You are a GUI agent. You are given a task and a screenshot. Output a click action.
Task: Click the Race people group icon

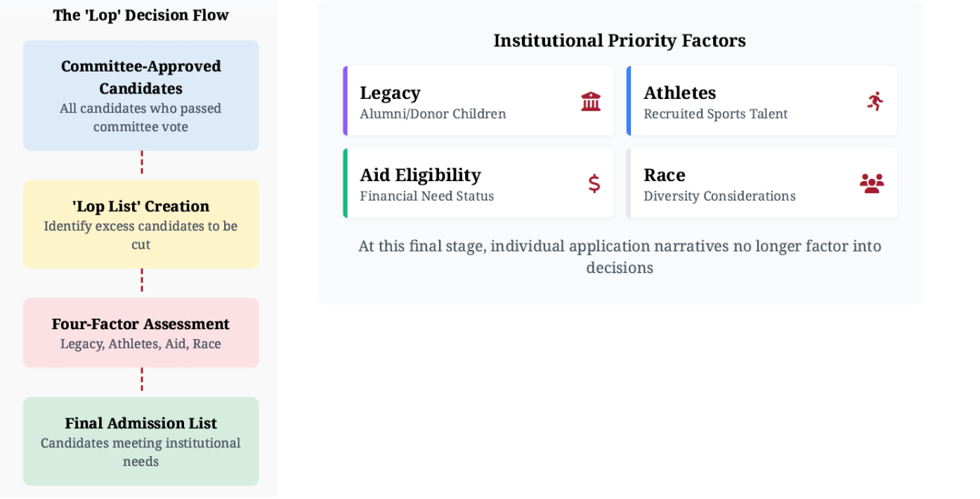tap(872, 184)
